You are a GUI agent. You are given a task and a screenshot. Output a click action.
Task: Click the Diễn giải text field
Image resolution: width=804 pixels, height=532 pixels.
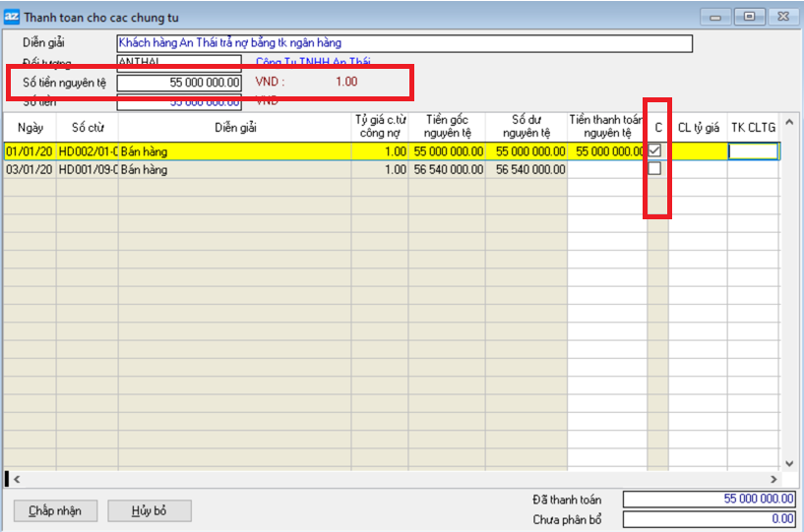(403, 43)
